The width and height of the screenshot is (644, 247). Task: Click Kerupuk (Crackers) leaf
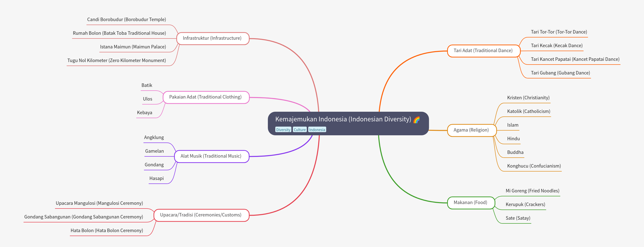pyautogui.click(x=526, y=204)
